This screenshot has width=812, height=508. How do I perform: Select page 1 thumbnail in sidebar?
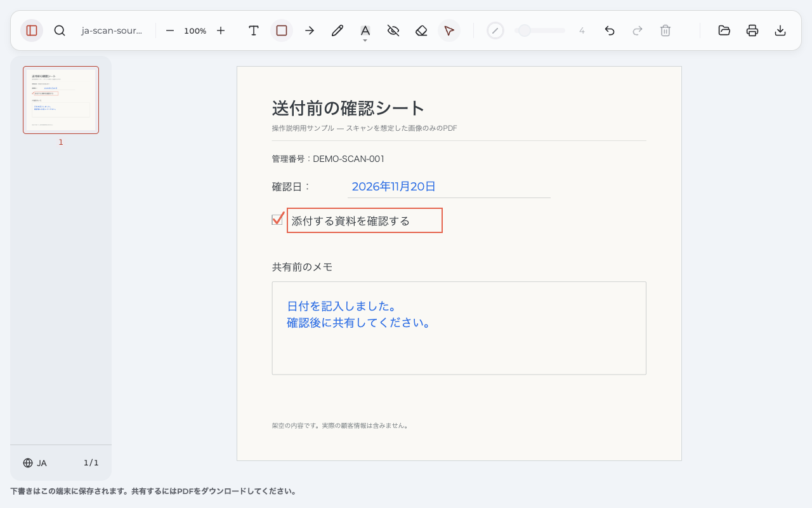[x=61, y=100]
